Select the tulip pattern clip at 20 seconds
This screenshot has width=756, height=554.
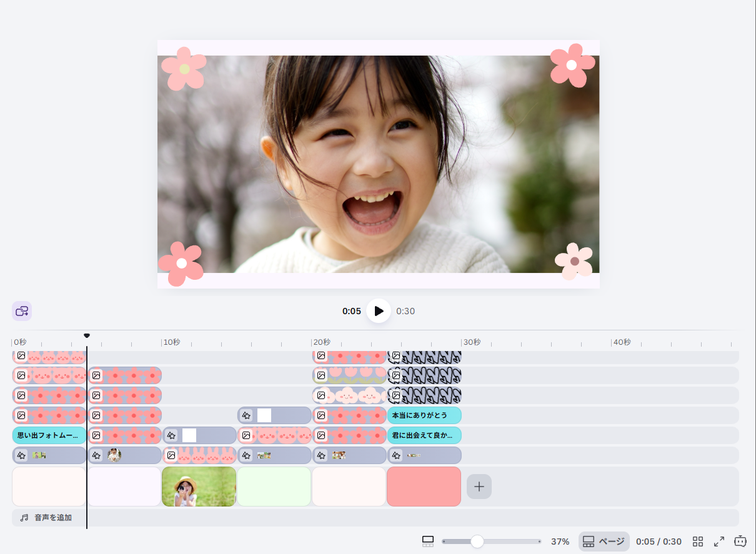click(349, 375)
